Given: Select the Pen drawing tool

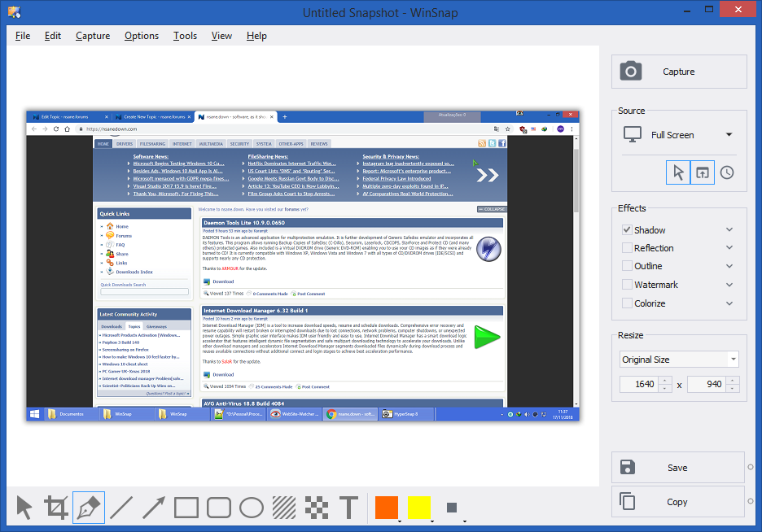Looking at the screenshot, I should (89, 508).
